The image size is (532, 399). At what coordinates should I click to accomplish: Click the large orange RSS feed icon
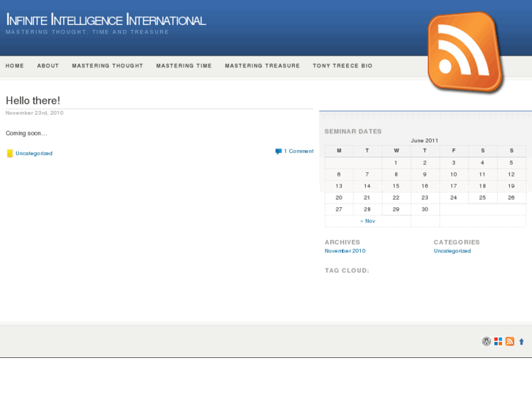pyautogui.click(x=465, y=52)
